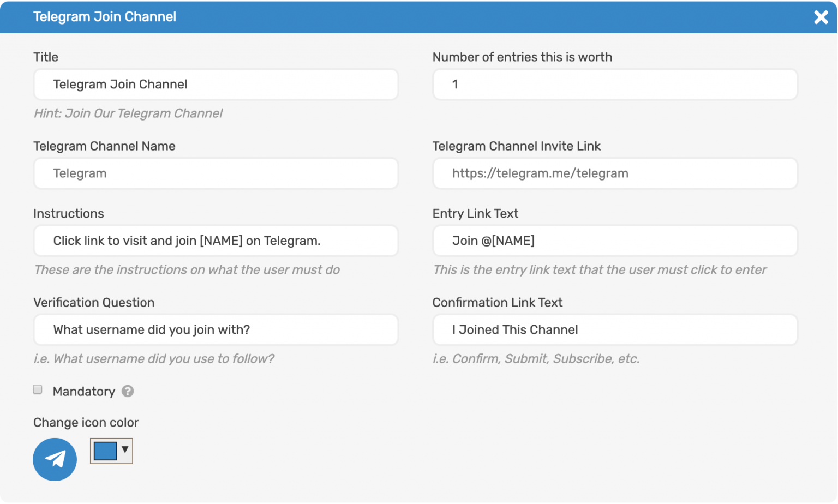Click the 'Verification Question' label

[x=94, y=303]
